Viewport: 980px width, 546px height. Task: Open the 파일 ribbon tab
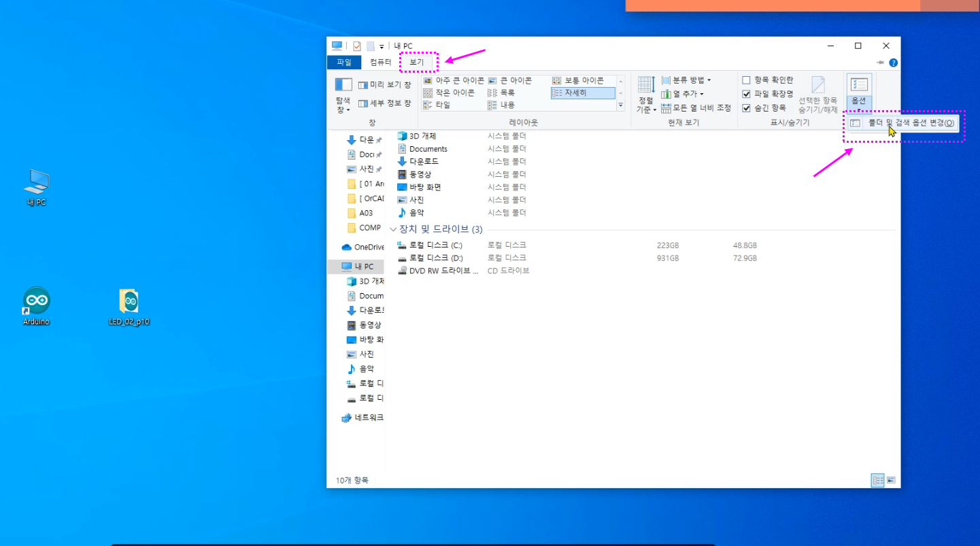[344, 63]
